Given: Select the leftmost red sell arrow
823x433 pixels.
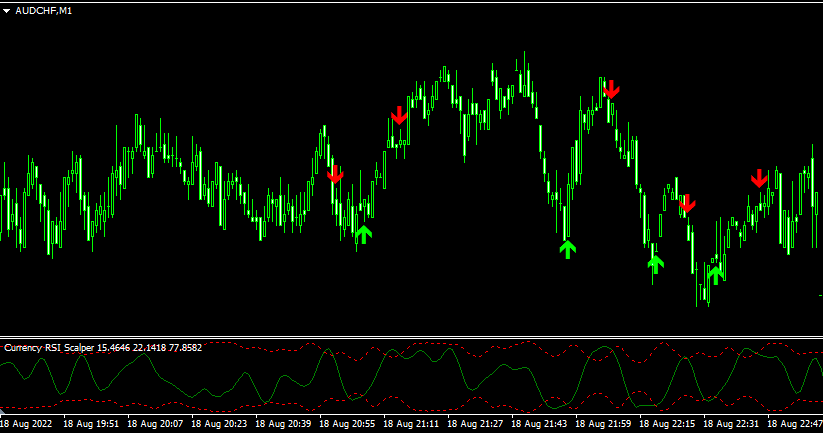Looking at the screenshot, I should [x=335, y=175].
